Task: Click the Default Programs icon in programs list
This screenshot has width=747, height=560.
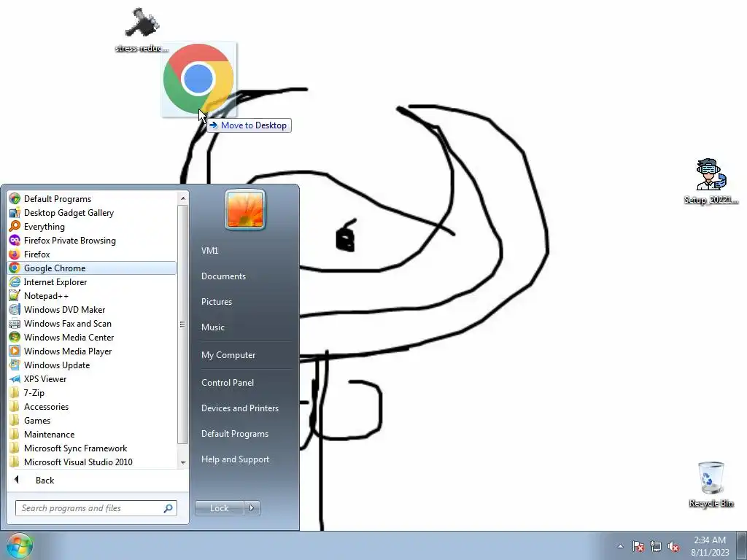Action: click(x=15, y=198)
